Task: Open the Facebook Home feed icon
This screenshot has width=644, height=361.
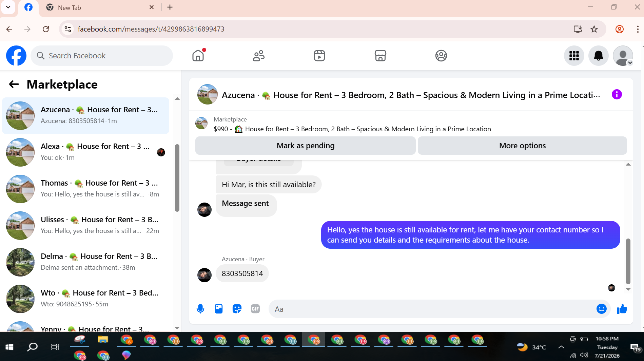Action: click(x=198, y=56)
